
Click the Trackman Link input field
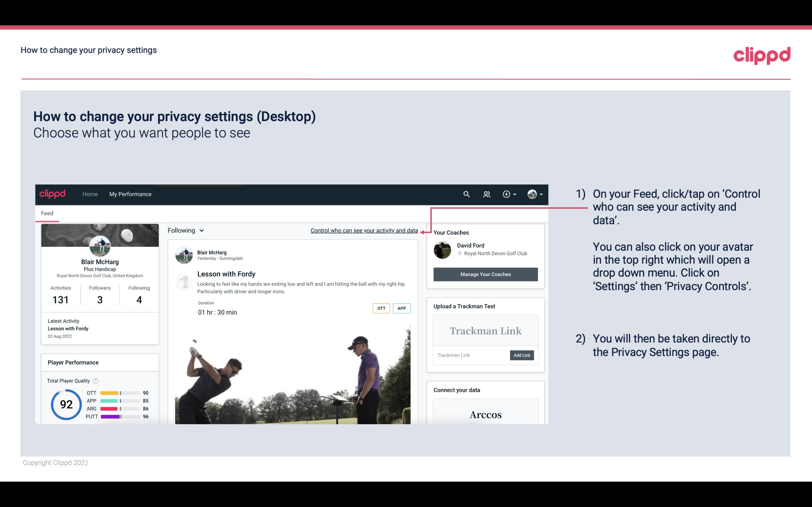(x=470, y=355)
